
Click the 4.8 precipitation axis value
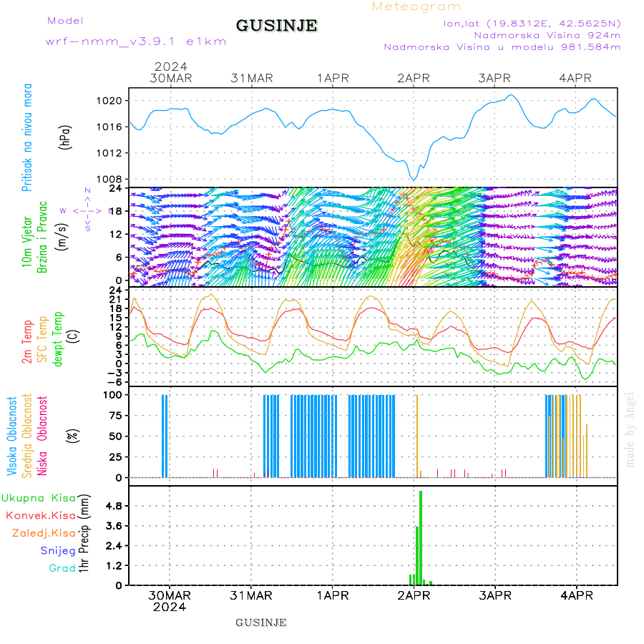(x=114, y=506)
